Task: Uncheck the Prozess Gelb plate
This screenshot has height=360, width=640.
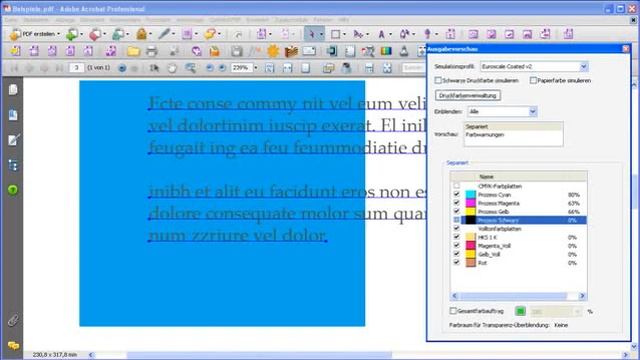Action: point(457,211)
